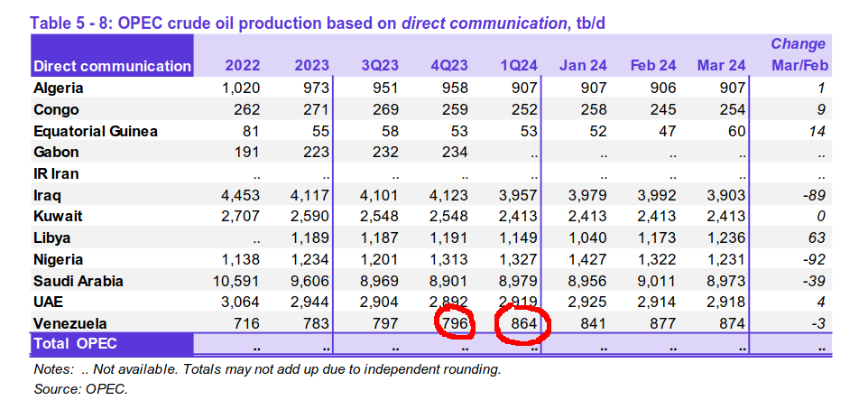868x419 pixels.
Task: Click Saudi Arabia's 2022 value 10,591
Action: click(x=236, y=281)
